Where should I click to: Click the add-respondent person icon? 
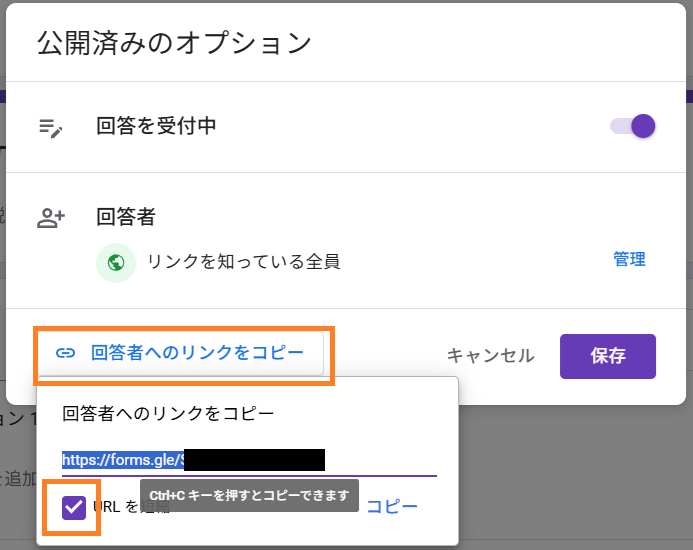(50, 218)
